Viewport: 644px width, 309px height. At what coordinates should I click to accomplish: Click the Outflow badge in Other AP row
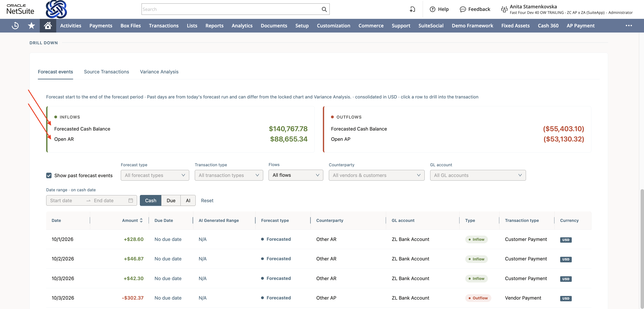(x=478, y=298)
